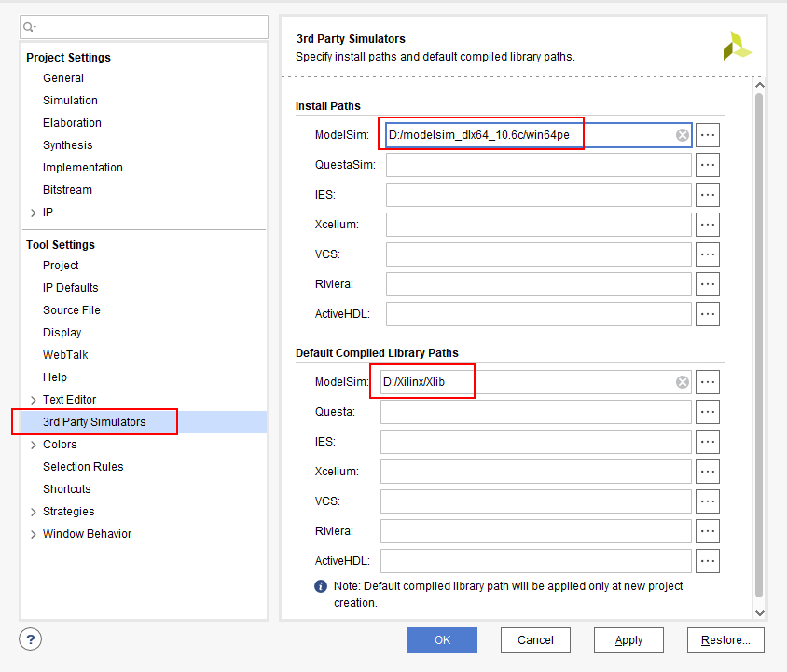Expand the Strategies node
The height and width of the screenshot is (672, 787).
point(34,512)
